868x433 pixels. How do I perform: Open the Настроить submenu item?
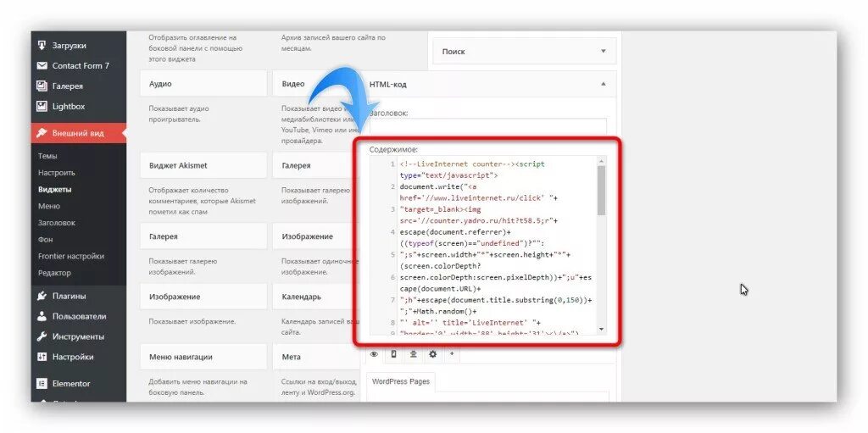pos(57,173)
